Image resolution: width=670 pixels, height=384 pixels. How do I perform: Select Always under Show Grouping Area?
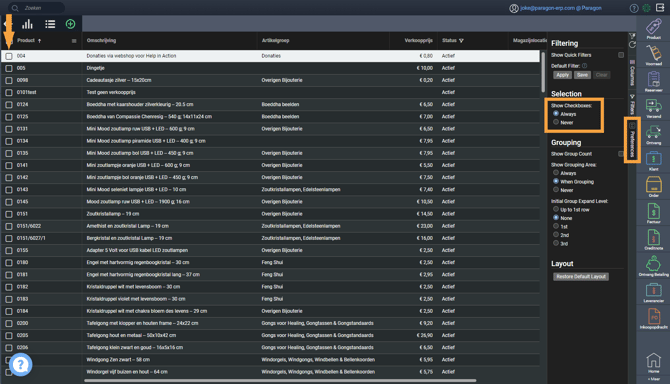(556, 173)
